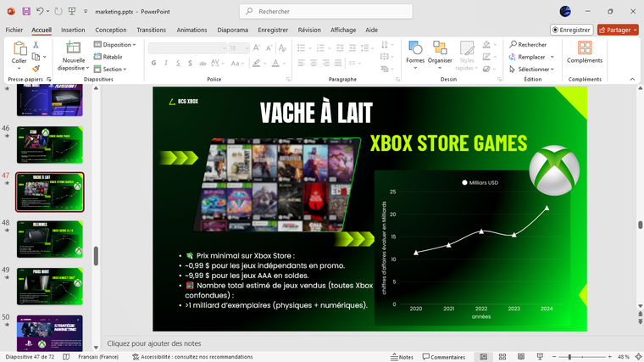Select the format painter brush
This screenshot has height=362, width=644.
[x=36, y=69]
